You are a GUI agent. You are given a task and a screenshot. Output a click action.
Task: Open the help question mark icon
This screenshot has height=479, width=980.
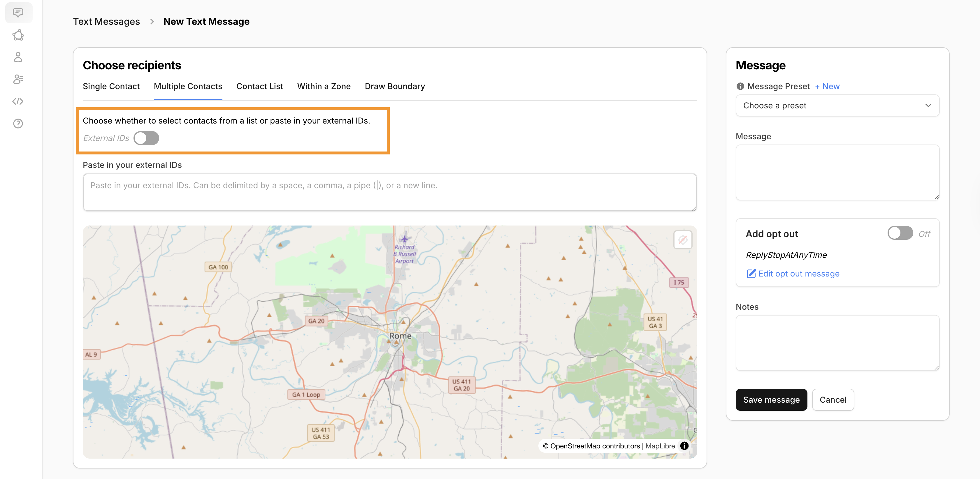pyautogui.click(x=18, y=124)
